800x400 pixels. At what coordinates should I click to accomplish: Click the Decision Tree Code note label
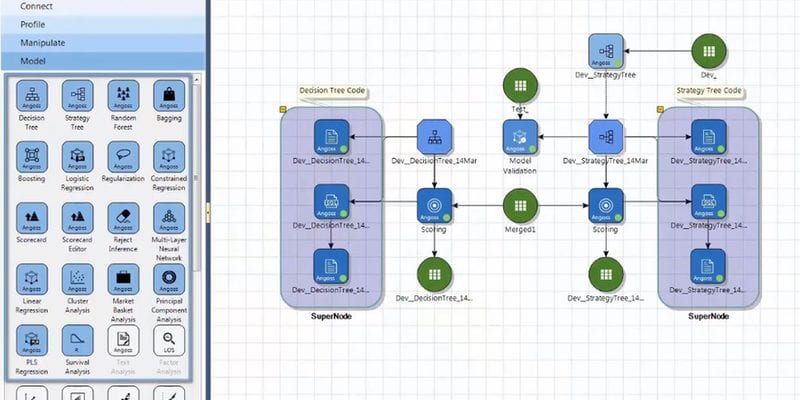click(x=332, y=91)
